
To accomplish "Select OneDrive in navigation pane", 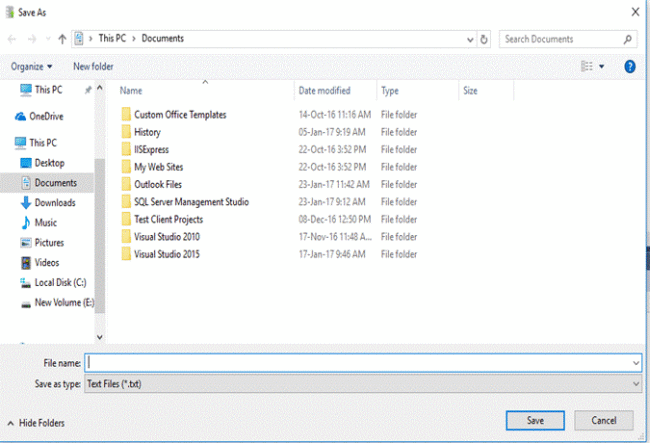I will (39, 116).
